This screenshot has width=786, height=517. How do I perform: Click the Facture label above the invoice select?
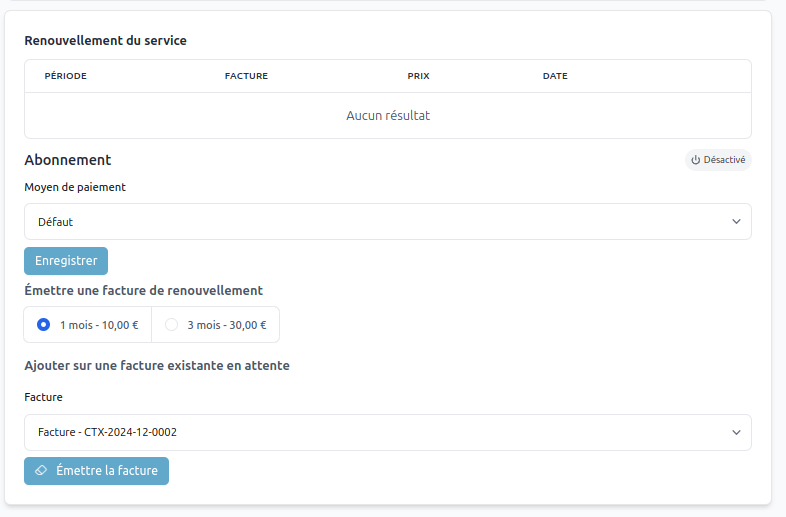click(x=43, y=397)
